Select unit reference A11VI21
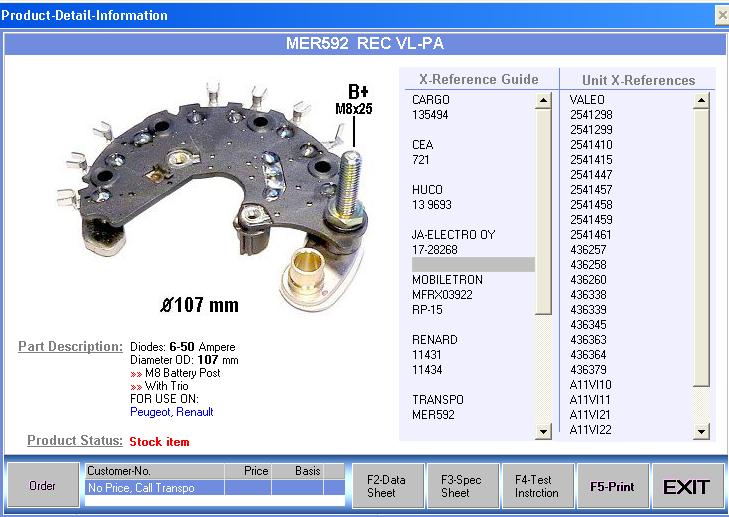 click(590, 415)
